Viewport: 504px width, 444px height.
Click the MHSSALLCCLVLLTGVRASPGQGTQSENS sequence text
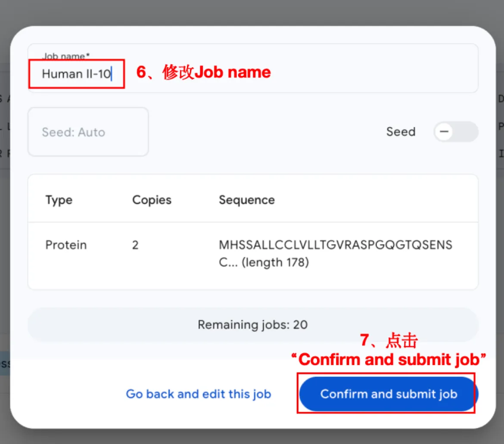click(x=335, y=245)
